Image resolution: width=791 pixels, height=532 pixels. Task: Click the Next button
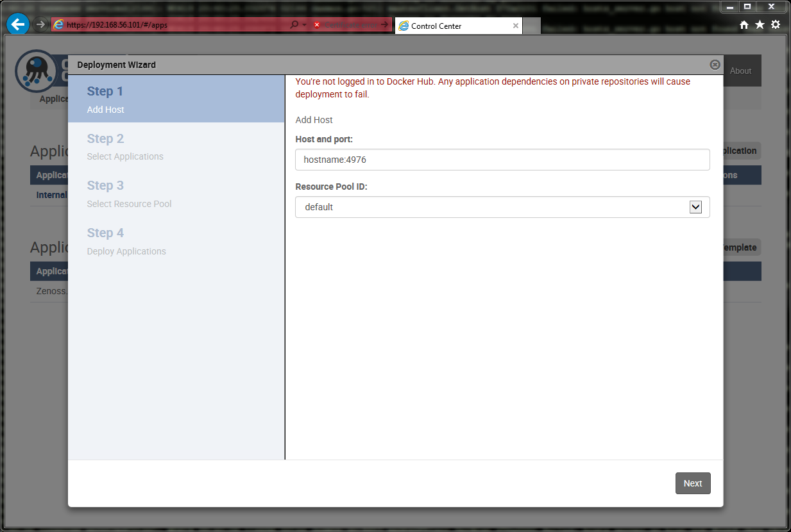click(x=692, y=483)
